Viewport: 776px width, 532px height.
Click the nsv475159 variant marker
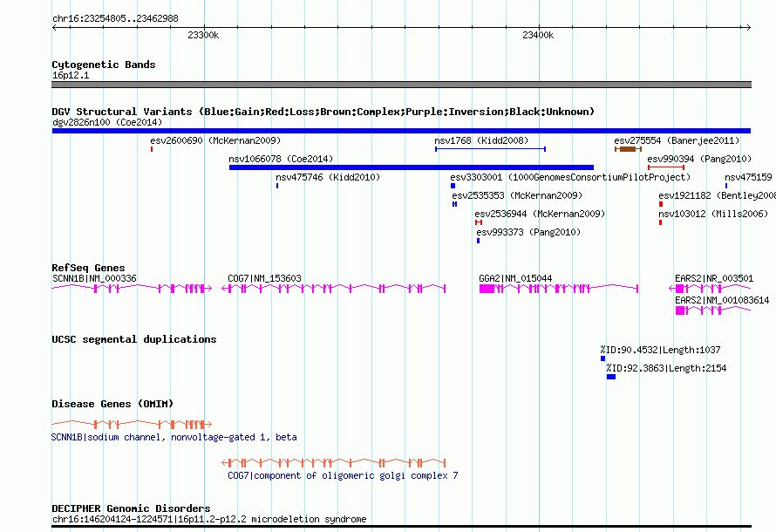[726, 186]
